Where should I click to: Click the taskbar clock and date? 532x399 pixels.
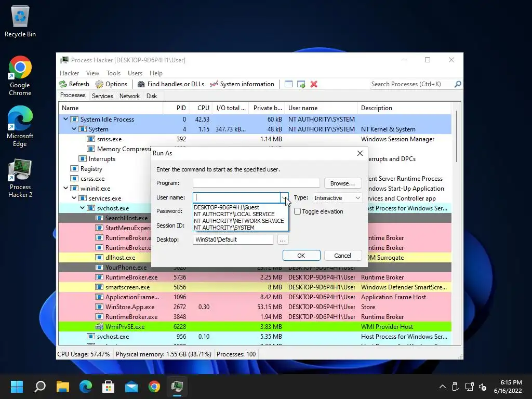click(508, 387)
